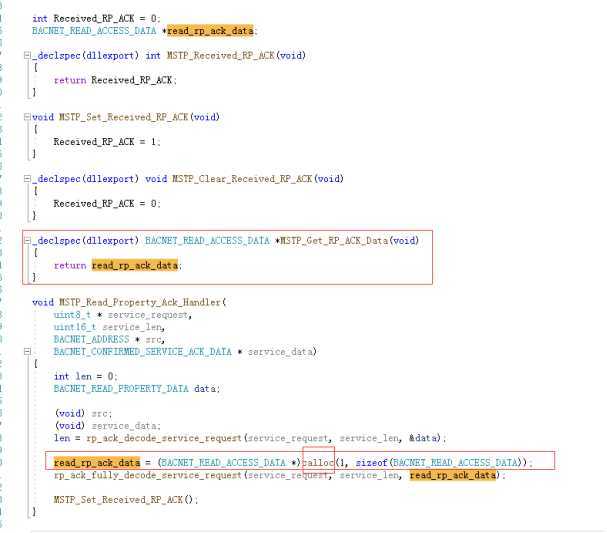This screenshot has height=533, width=607.
Task: Click the '(void) service_data;' statement
Action: [108, 426]
